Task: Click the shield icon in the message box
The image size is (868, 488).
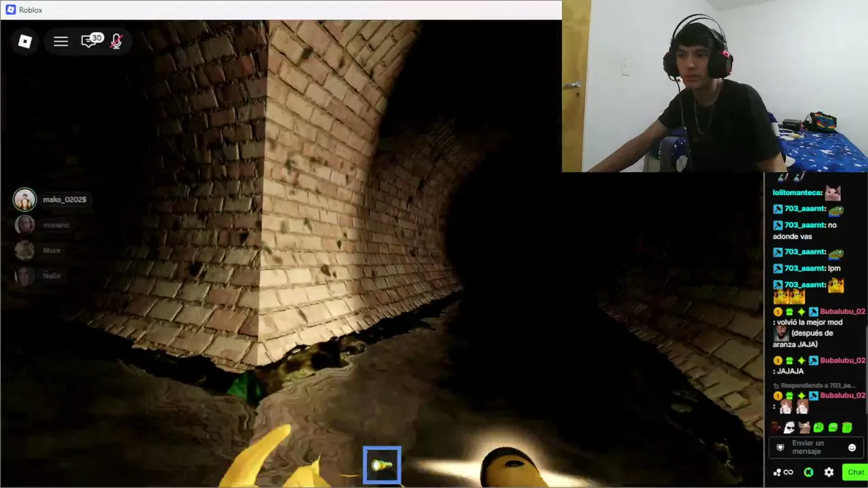Action: (780, 447)
